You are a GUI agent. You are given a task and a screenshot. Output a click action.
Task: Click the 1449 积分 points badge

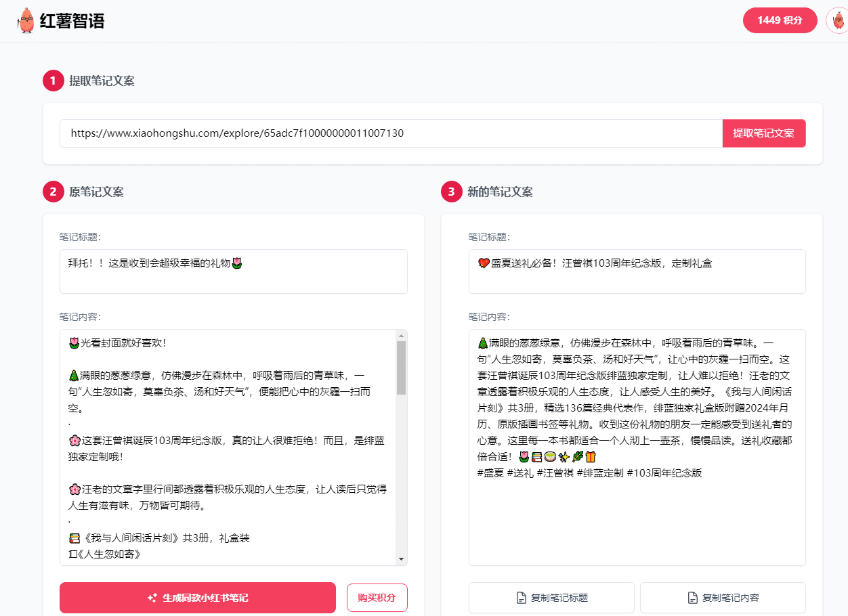point(780,20)
